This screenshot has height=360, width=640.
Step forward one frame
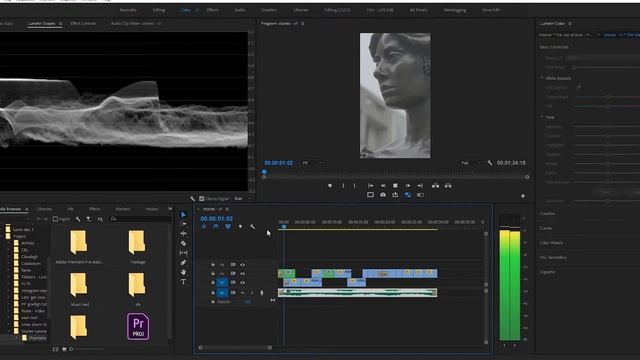(x=408, y=186)
